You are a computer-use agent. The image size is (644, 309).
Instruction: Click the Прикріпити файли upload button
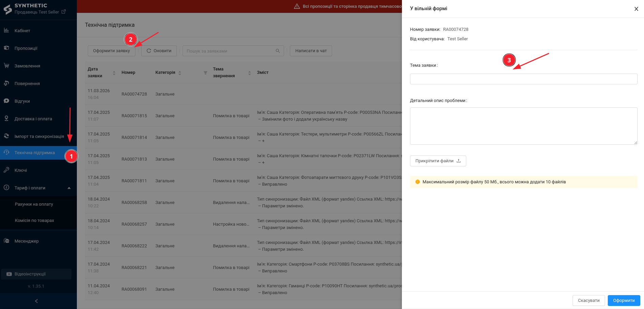pos(438,161)
